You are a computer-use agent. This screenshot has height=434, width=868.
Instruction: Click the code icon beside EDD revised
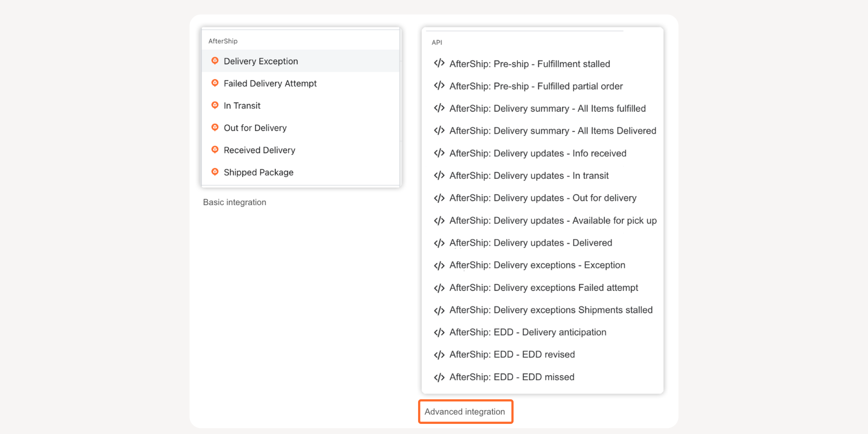(x=439, y=354)
